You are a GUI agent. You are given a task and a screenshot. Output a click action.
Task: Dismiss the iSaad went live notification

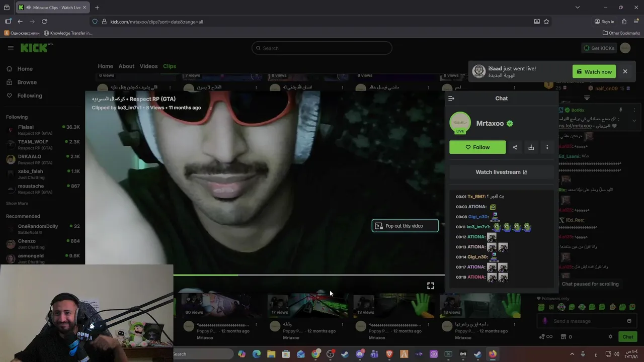point(625,72)
